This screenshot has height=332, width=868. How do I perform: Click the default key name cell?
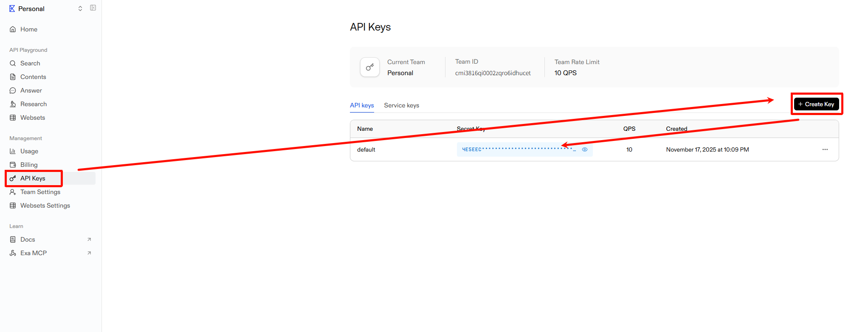(x=366, y=149)
